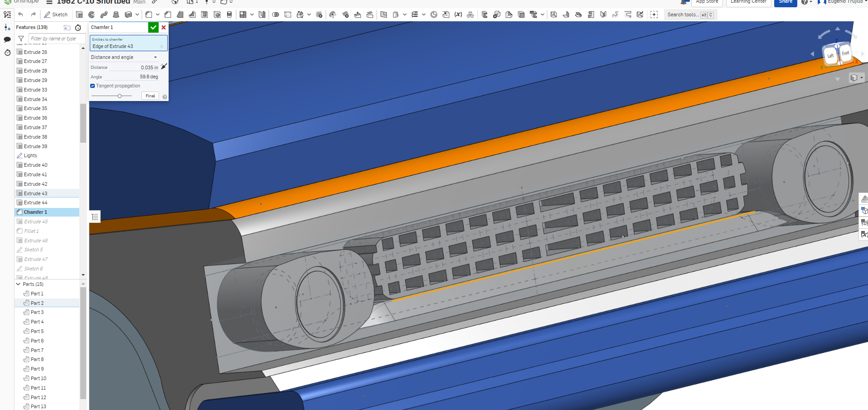Select the Sweep tool
Viewport: 868px width, 410px height.
(104, 14)
